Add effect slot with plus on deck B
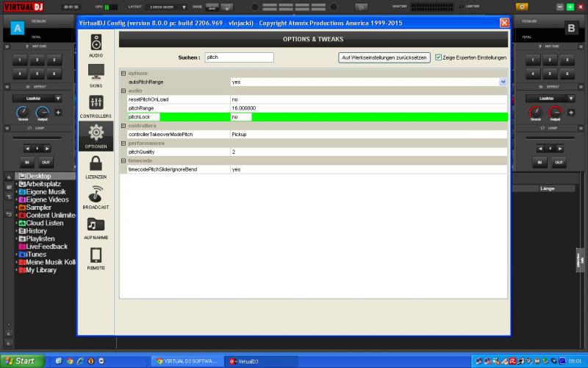This screenshot has height=368, width=588. tap(571, 113)
